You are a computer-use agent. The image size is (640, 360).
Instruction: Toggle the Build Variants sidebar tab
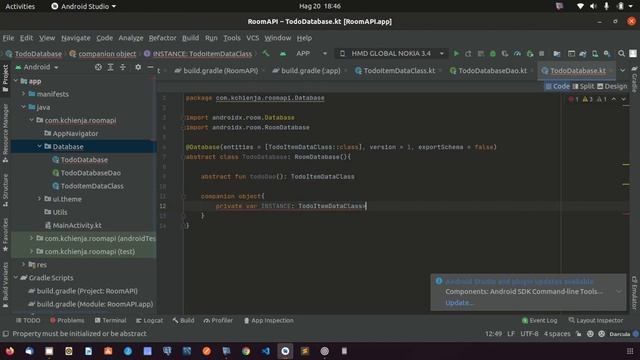coord(5,284)
